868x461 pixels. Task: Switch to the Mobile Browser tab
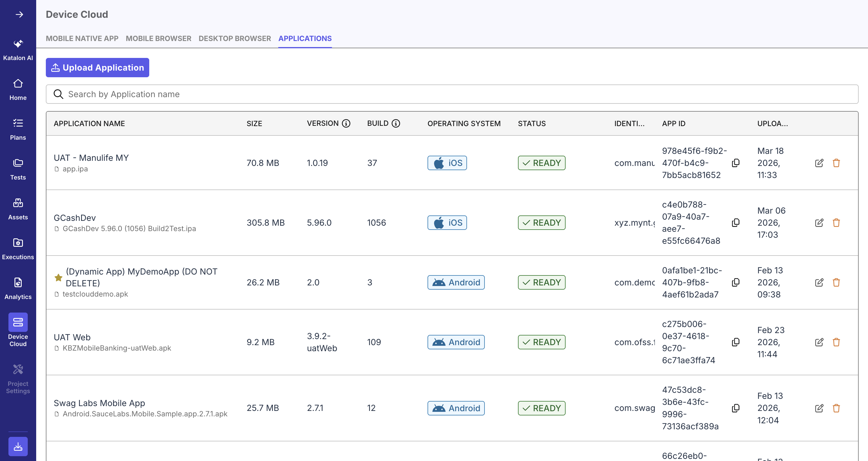coord(158,38)
